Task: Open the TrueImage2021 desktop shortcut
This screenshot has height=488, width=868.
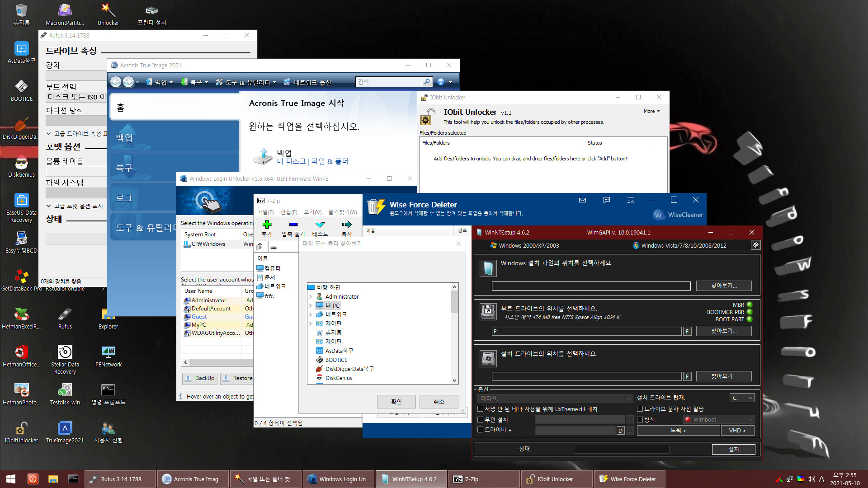Action: click(65, 432)
